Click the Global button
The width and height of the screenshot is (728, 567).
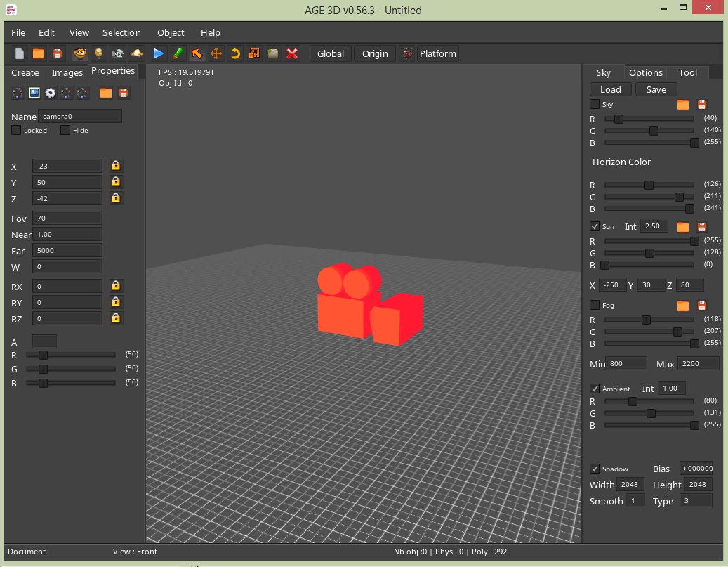(331, 54)
